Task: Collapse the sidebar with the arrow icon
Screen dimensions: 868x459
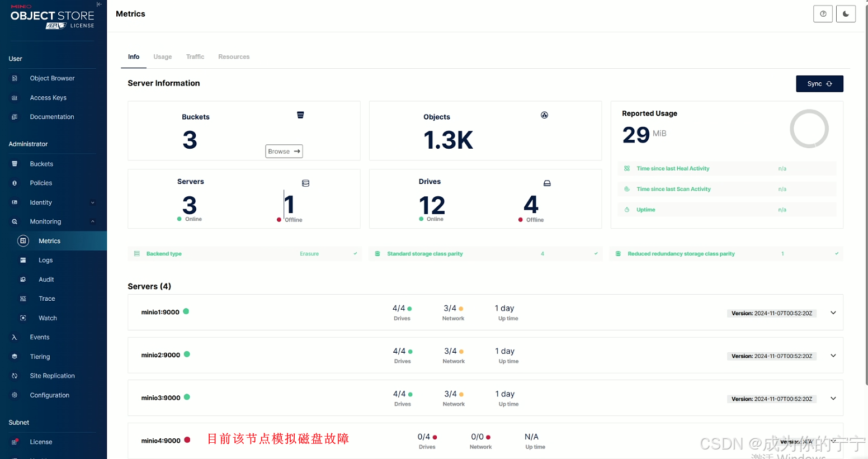Action: click(99, 4)
